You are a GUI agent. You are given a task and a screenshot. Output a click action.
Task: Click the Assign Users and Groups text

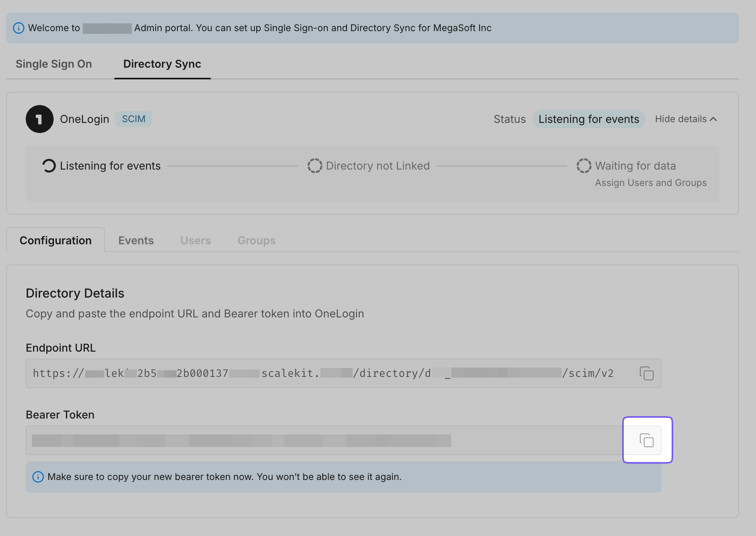click(650, 182)
